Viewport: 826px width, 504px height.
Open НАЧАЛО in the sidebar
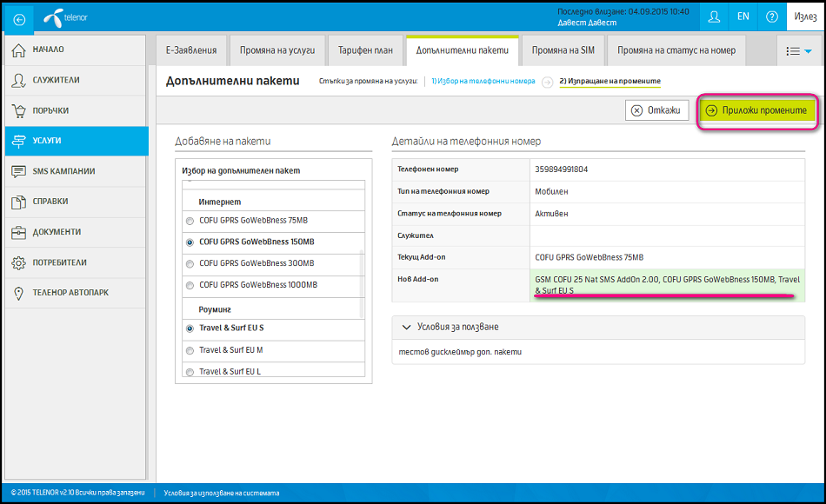(76, 50)
